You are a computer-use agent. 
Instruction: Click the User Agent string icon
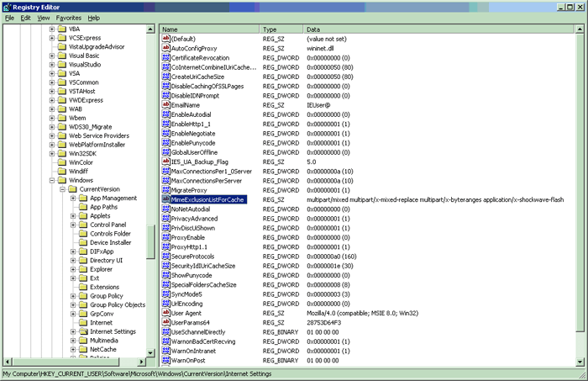tap(165, 313)
